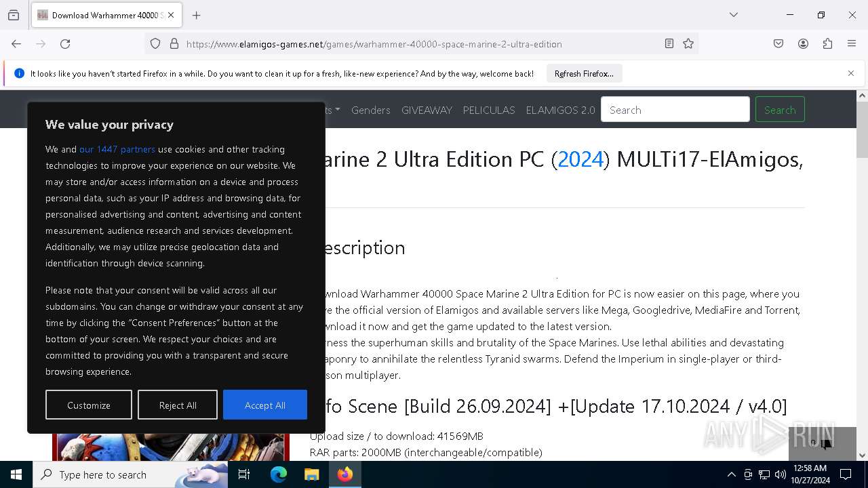
Task: Open the GIVEAWAY menu item
Action: (427, 110)
